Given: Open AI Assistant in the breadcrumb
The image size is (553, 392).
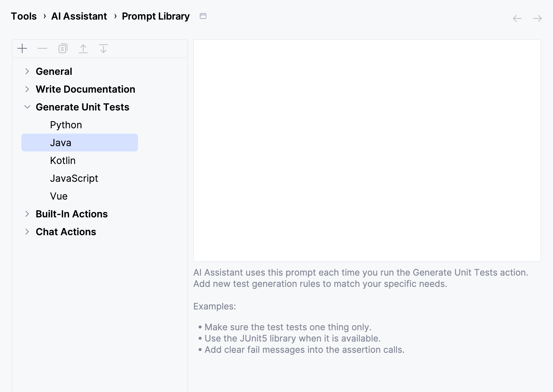Looking at the screenshot, I should click(79, 16).
